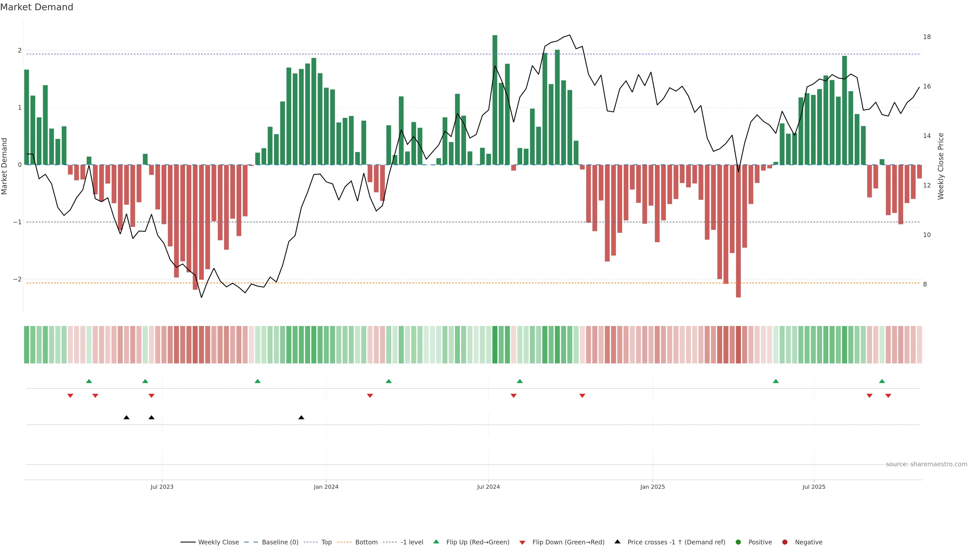Click the rightmost black price-cross triangle marker
The image size is (980, 551).
click(301, 418)
